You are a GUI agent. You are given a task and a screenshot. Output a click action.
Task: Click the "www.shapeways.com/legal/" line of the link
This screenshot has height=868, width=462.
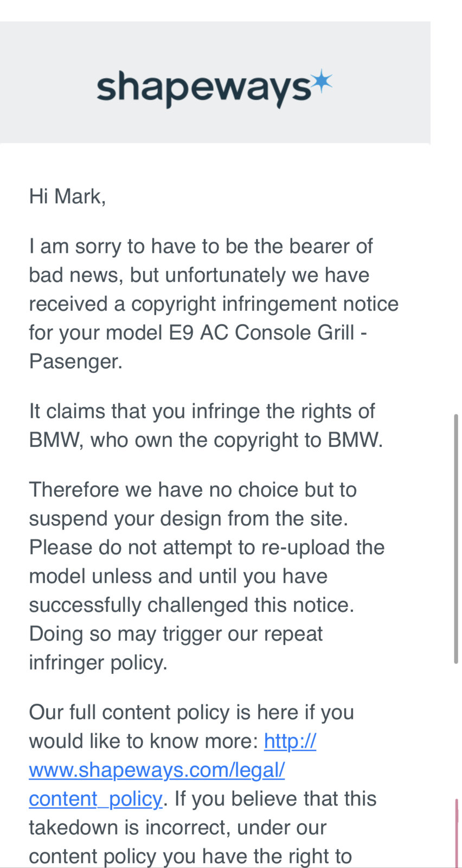click(x=156, y=770)
